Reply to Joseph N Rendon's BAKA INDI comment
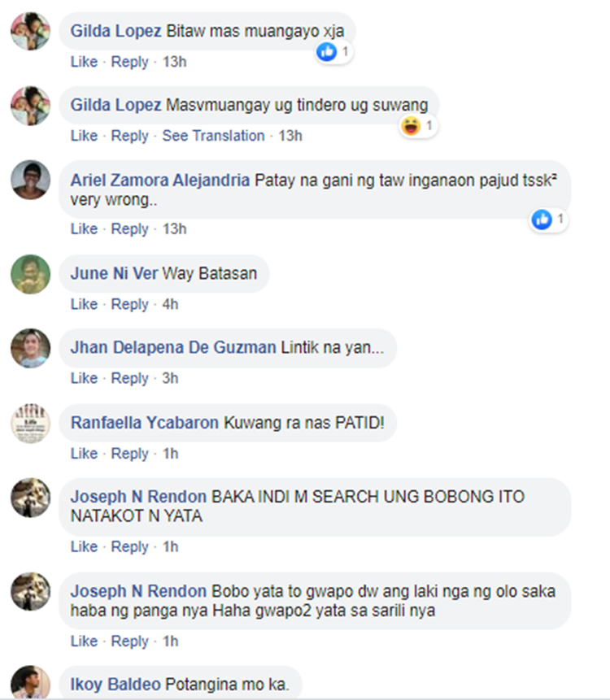This screenshot has height=700, width=610. [129, 546]
